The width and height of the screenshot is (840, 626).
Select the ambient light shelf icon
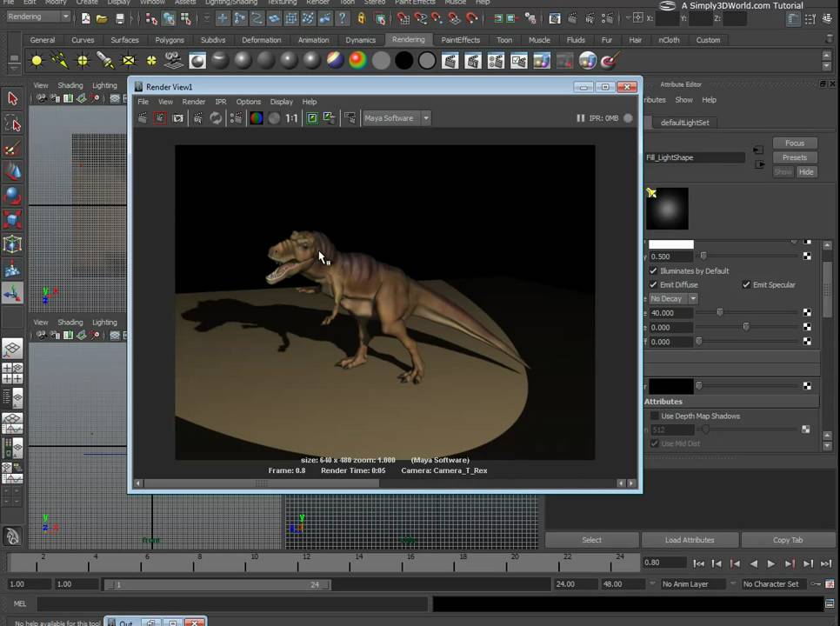[37, 61]
